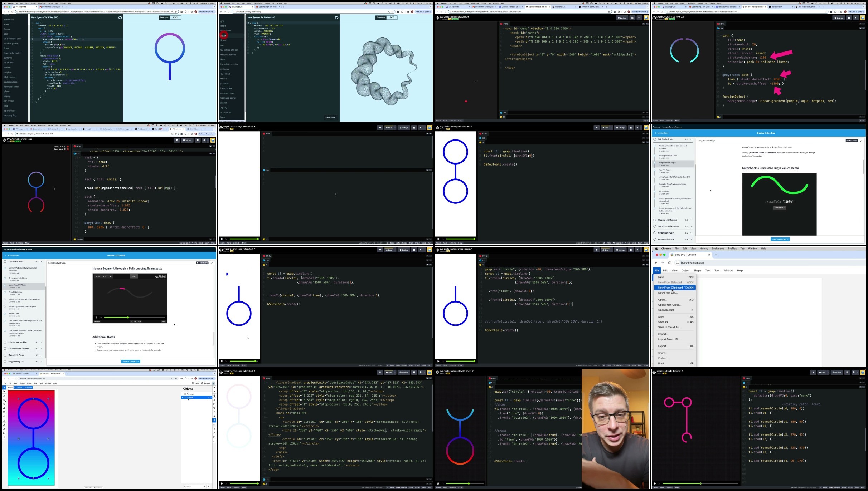Expand MotionPath Plugin section beside Values Demo
The width and height of the screenshot is (868, 491).
(691, 233)
